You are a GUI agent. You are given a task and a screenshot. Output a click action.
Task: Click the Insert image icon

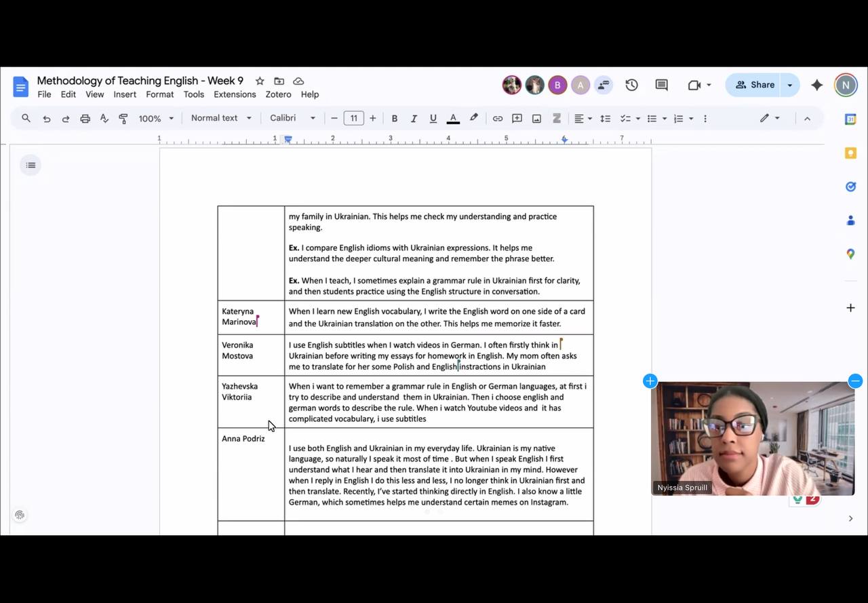click(x=536, y=119)
